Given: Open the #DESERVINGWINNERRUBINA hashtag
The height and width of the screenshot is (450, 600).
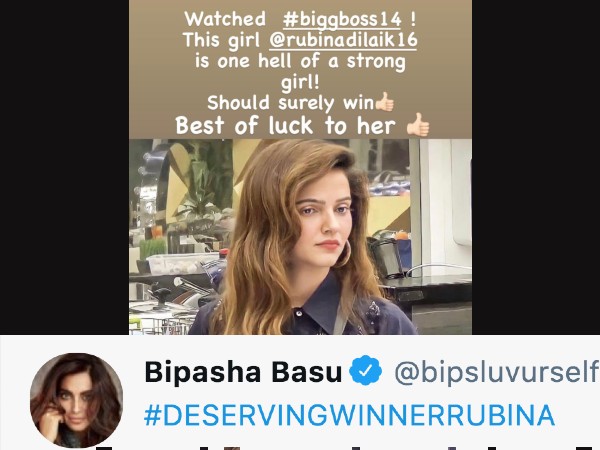Looking at the screenshot, I should pyautogui.click(x=349, y=415).
